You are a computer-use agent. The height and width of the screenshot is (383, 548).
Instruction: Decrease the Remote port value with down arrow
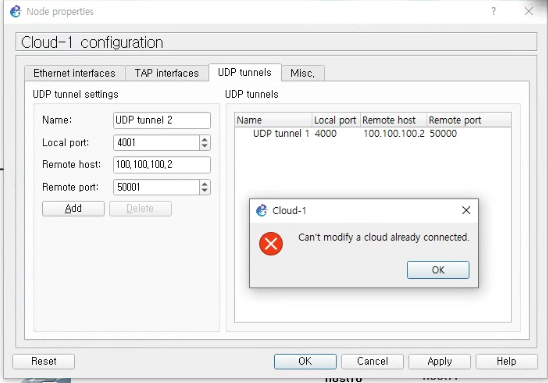click(x=205, y=191)
